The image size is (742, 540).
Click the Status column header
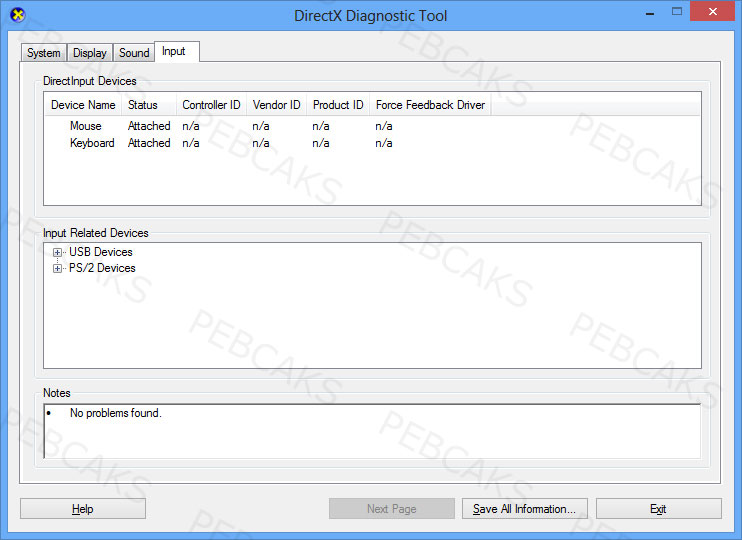pyautogui.click(x=149, y=105)
